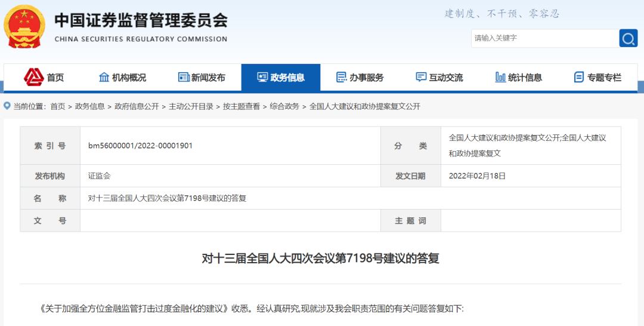Click the 统计信息 bar chart icon
The height and width of the screenshot is (326, 644).
coord(500,77)
